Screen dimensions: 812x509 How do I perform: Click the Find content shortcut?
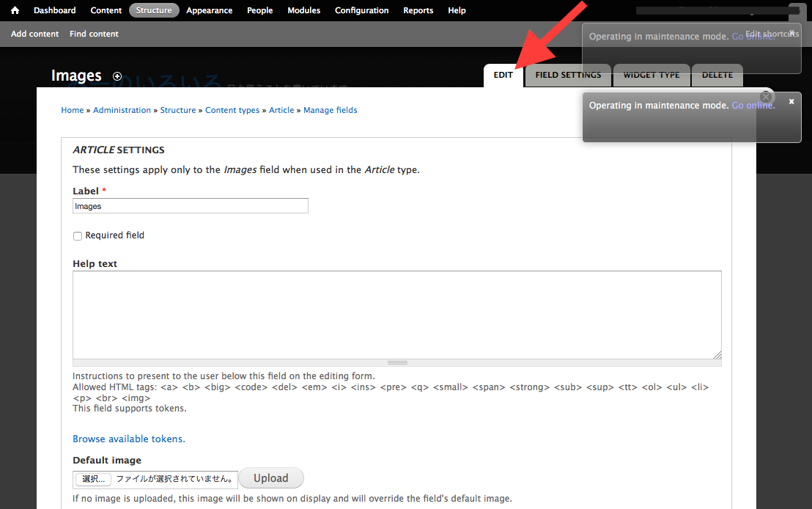pyautogui.click(x=95, y=34)
